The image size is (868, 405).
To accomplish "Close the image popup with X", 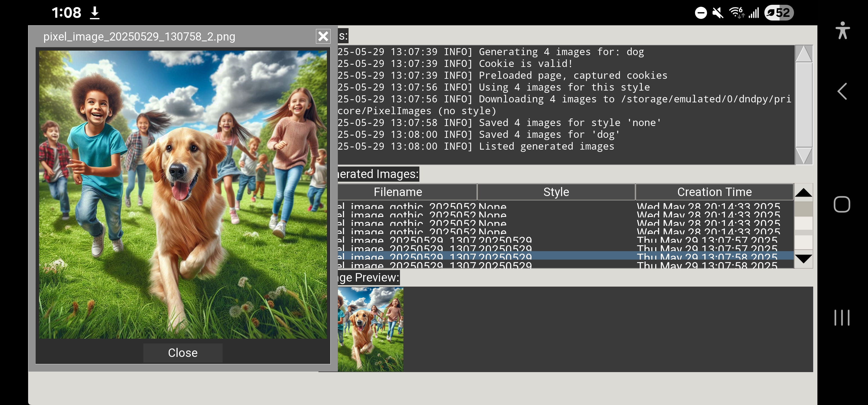I will [x=323, y=36].
